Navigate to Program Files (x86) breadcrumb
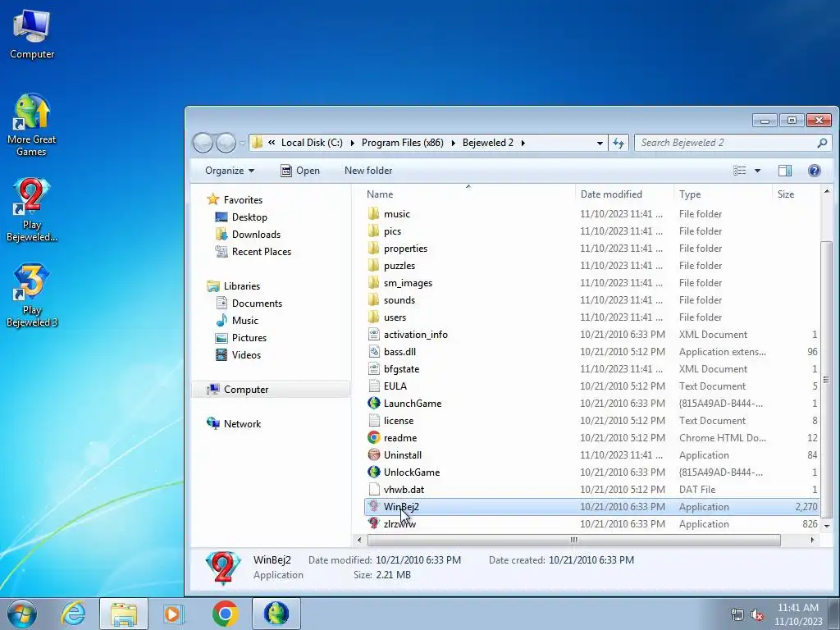Screen dimensions: 840x630 [402, 143]
